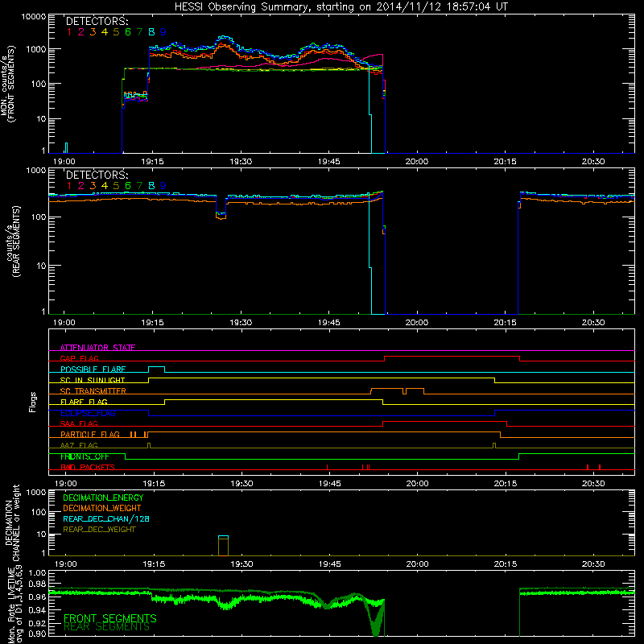Click the AAZ_FLAG label

point(79,445)
